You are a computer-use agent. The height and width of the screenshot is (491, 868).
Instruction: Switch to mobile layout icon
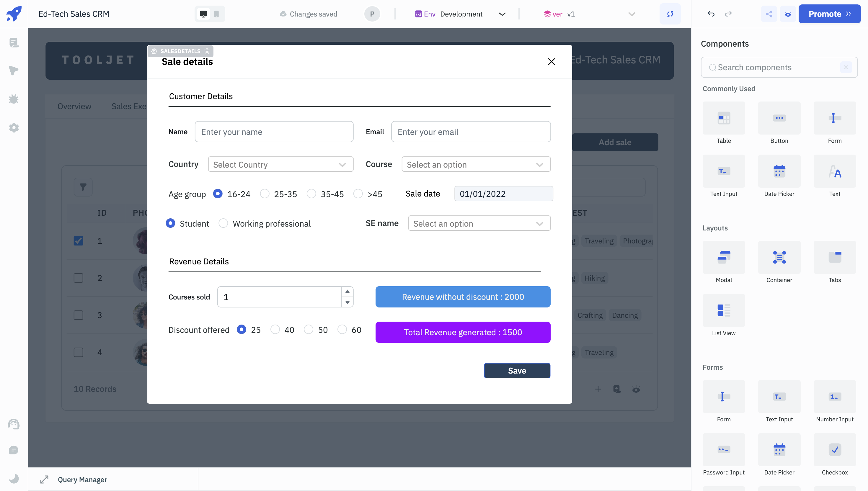coord(217,14)
